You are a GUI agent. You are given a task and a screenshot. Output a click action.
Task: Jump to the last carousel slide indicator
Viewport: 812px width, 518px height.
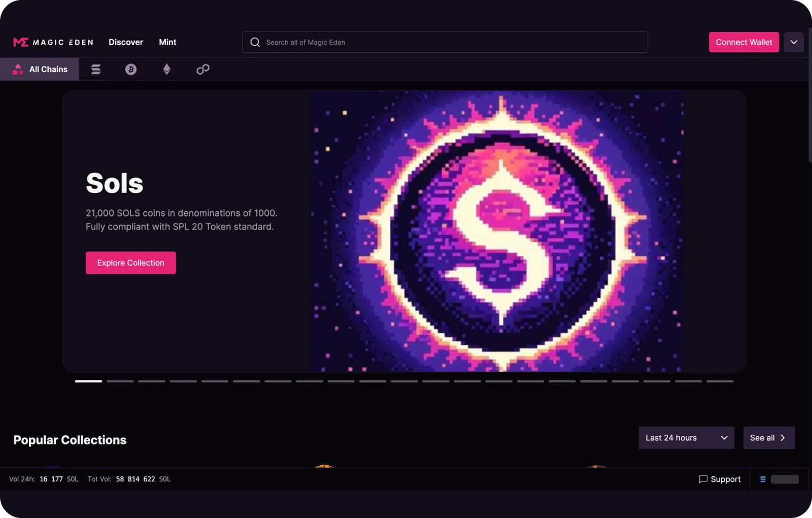click(720, 381)
